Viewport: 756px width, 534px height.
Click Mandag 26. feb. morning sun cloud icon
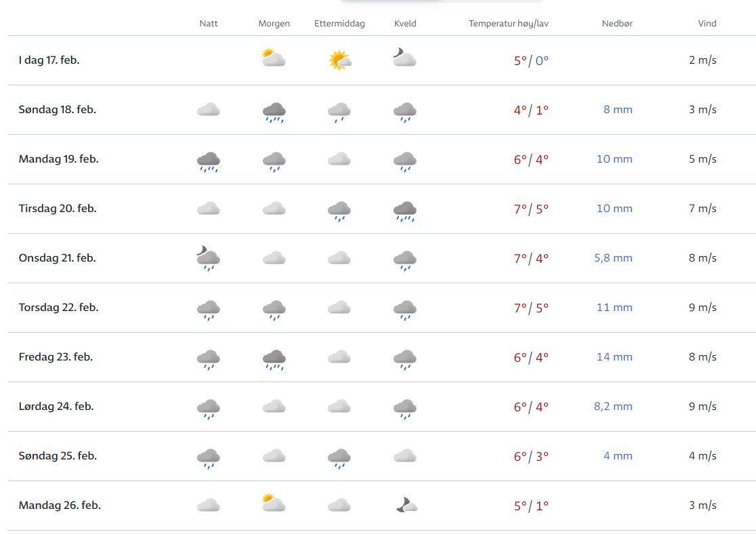click(274, 504)
